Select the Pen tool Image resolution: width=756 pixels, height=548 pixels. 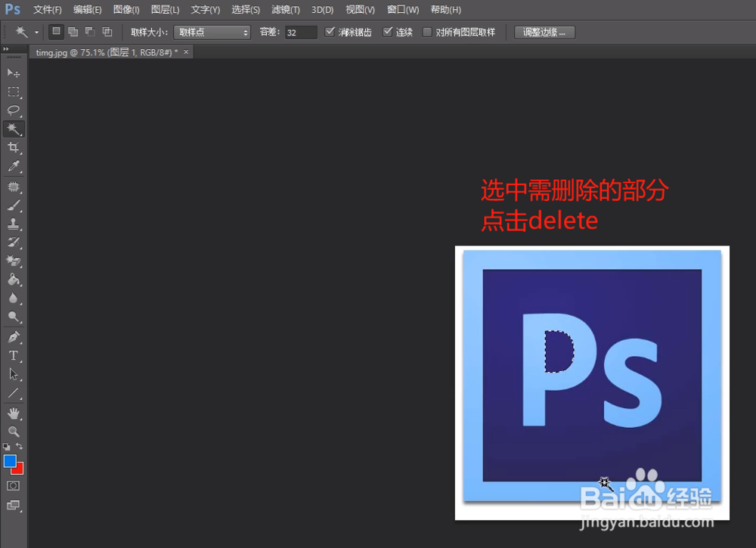point(13,337)
